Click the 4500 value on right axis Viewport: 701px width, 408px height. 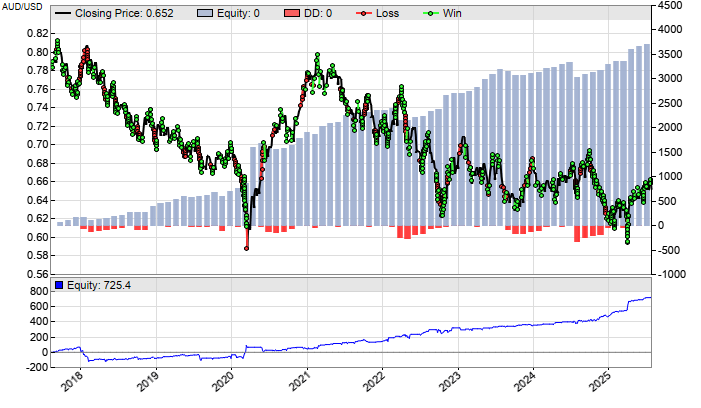click(x=671, y=4)
